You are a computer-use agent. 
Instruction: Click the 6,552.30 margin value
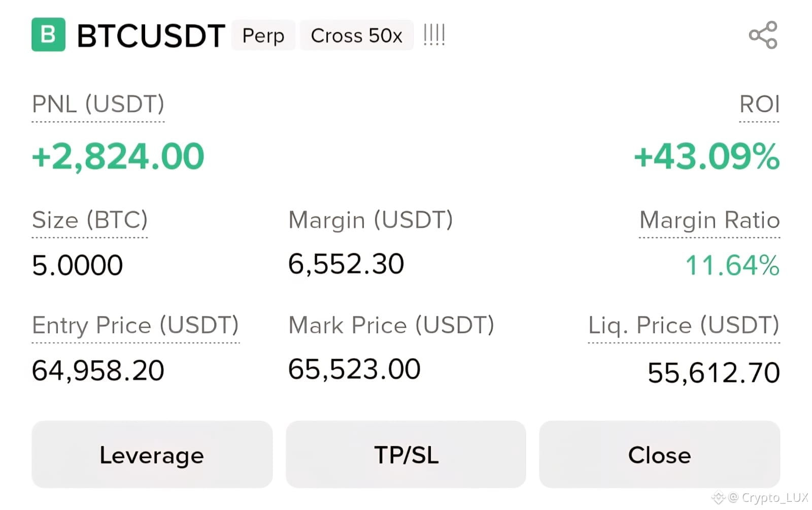(x=346, y=264)
